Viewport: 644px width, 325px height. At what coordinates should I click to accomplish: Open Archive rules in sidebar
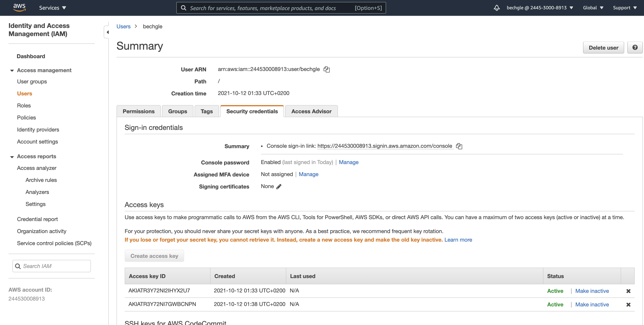coord(41,180)
